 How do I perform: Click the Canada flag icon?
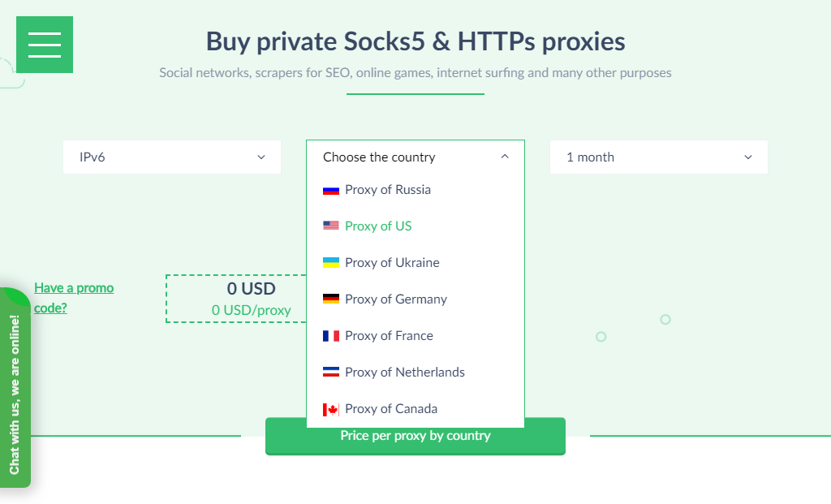pyautogui.click(x=331, y=409)
